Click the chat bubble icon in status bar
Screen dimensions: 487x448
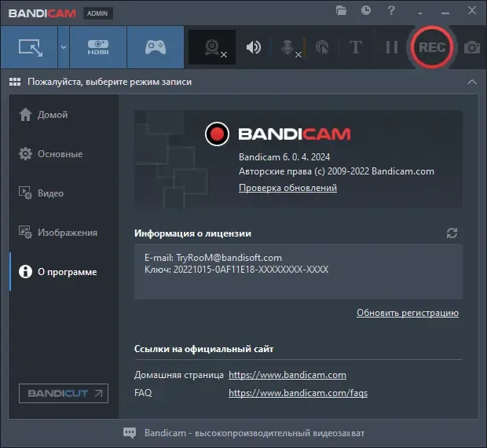(x=130, y=433)
